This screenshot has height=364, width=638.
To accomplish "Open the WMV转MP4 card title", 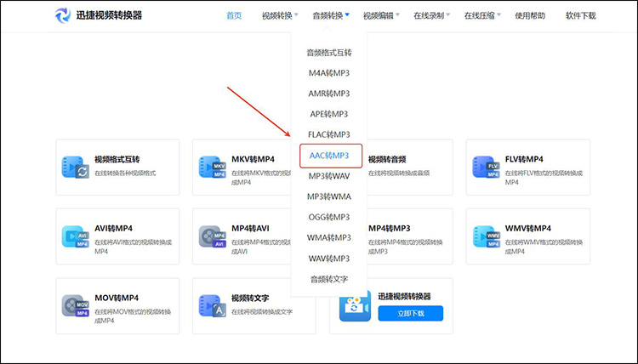I will (528, 229).
